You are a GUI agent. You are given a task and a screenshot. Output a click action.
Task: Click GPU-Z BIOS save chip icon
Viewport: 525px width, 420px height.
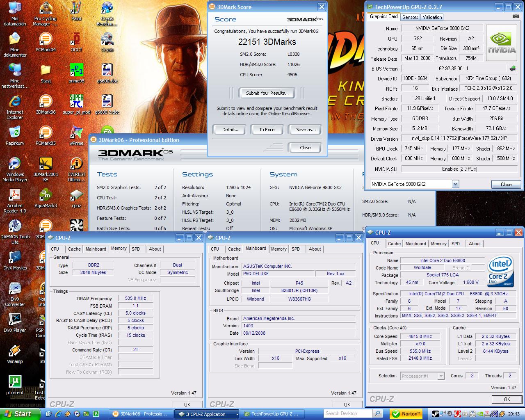pos(512,68)
